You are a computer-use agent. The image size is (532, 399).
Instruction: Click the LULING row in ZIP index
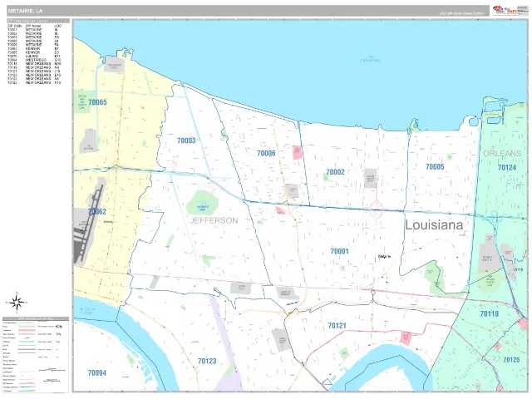(x=34, y=57)
